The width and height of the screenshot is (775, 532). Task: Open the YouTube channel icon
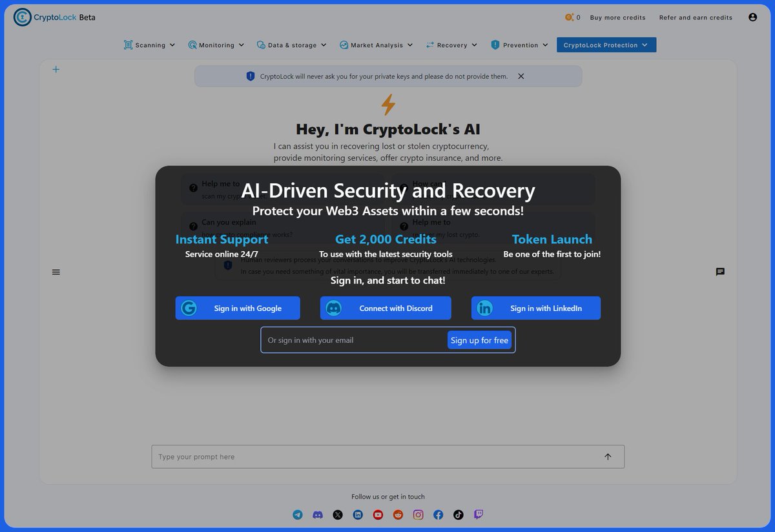(x=378, y=515)
